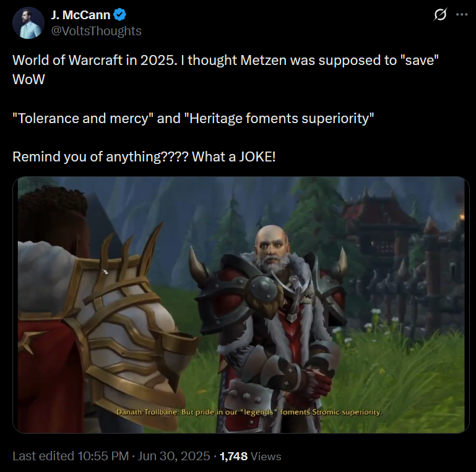The width and height of the screenshot is (476, 472).
Task: Click the Danath Trollbane subtitle in video
Action: (x=249, y=412)
